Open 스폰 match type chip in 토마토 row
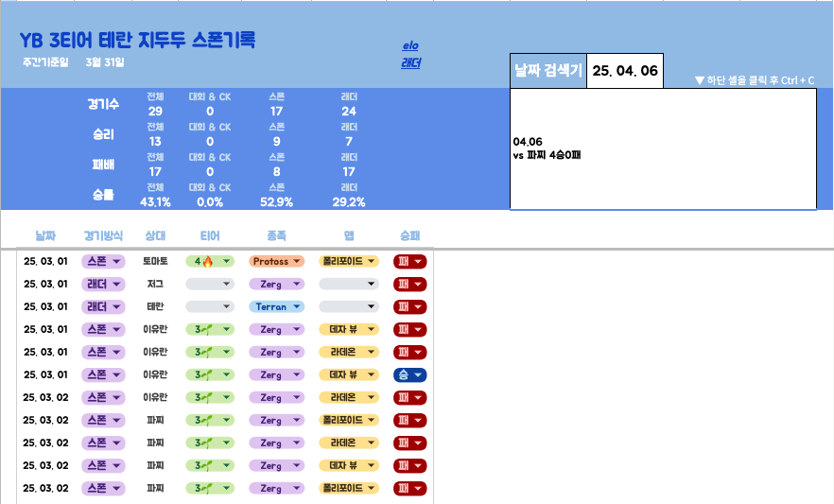 104,261
